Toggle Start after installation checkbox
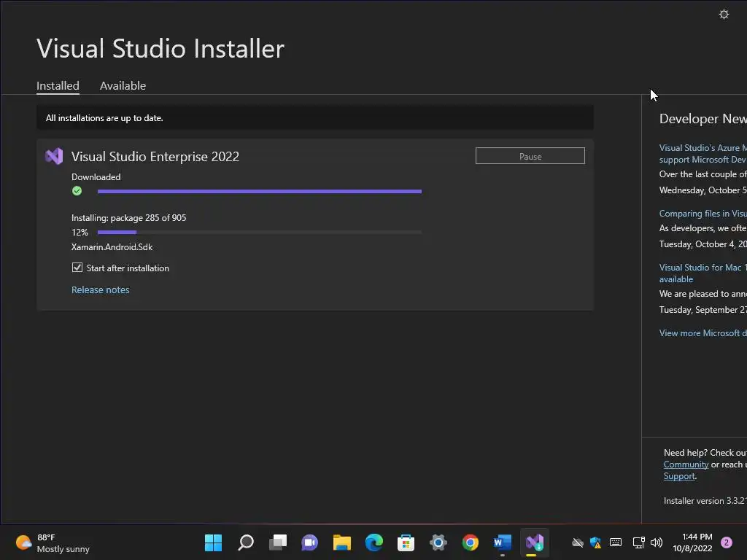 click(77, 268)
